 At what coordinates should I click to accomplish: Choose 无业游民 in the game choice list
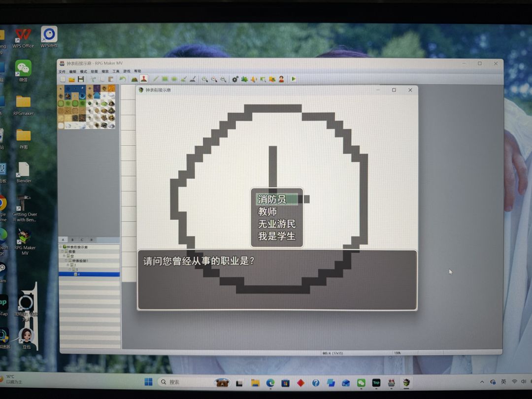point(277,224)
